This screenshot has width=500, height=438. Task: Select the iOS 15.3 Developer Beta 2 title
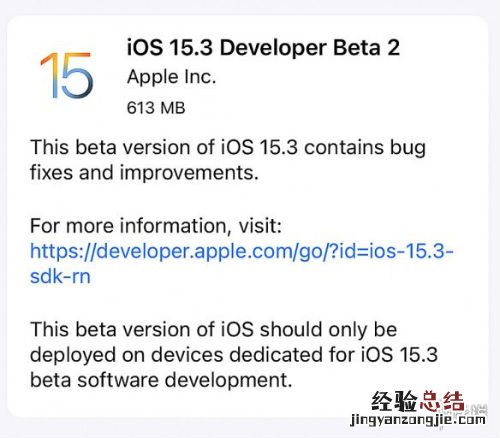(x=263, y=48)
